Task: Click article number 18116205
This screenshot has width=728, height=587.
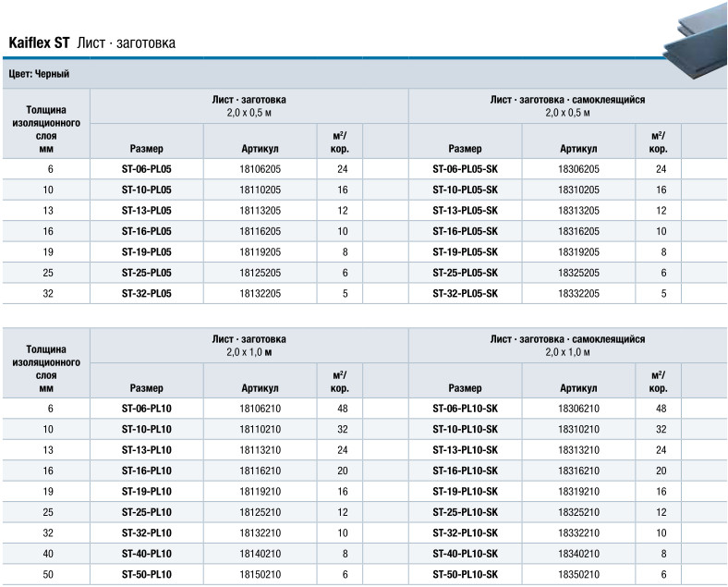Action: coord(260,231)
